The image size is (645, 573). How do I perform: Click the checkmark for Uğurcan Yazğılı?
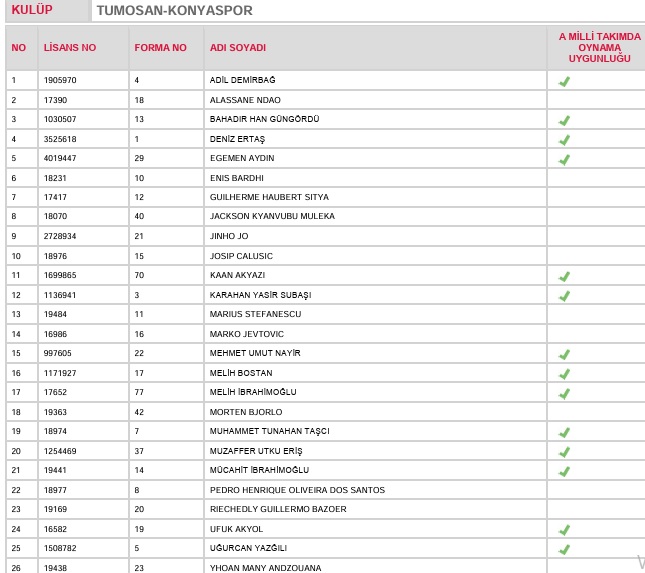564,550
